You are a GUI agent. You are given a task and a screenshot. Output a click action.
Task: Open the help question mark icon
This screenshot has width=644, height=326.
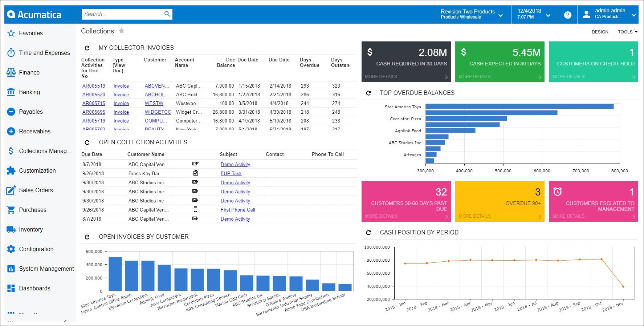pos(567,15)
